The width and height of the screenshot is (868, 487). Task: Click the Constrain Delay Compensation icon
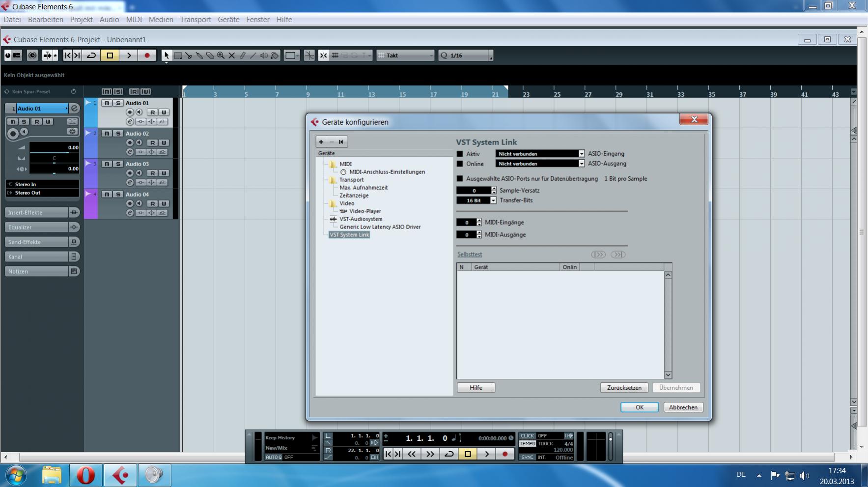(32, 56)
